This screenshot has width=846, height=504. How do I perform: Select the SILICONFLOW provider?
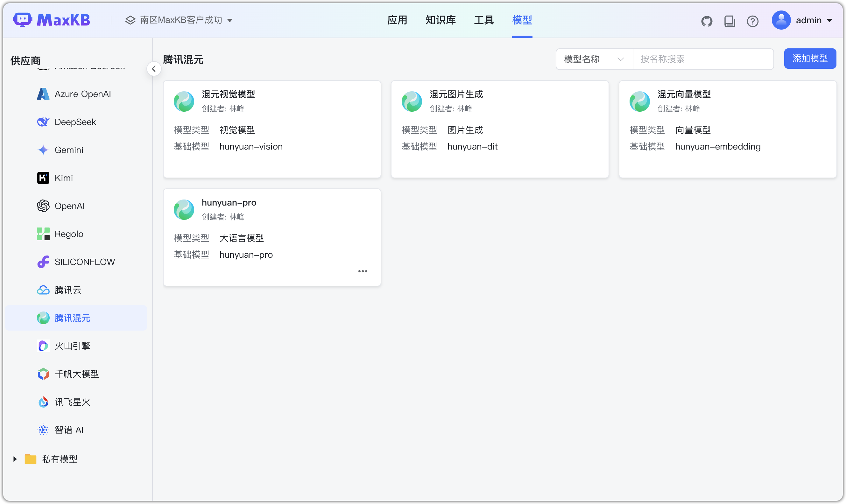pyautogui.click(x=76, y=262)
